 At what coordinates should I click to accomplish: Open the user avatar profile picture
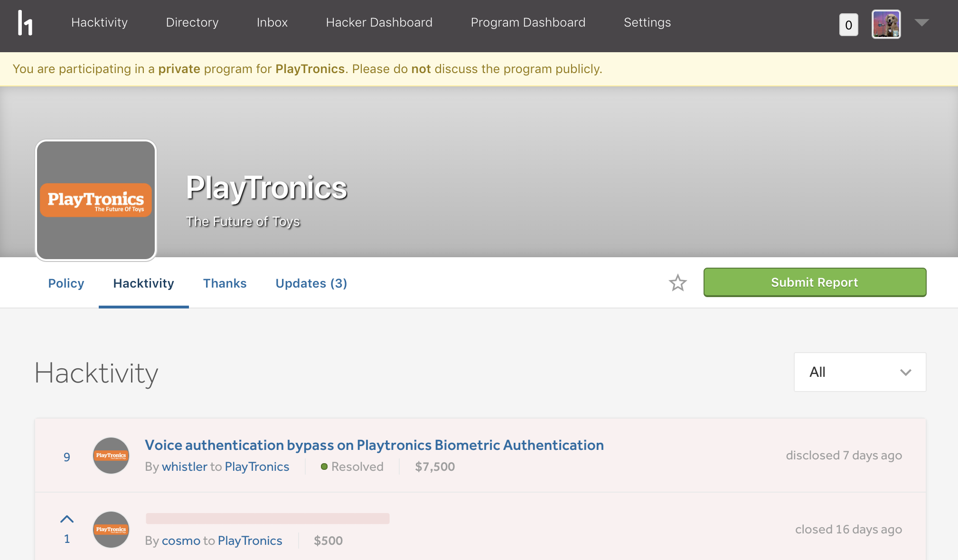point(886,24)
